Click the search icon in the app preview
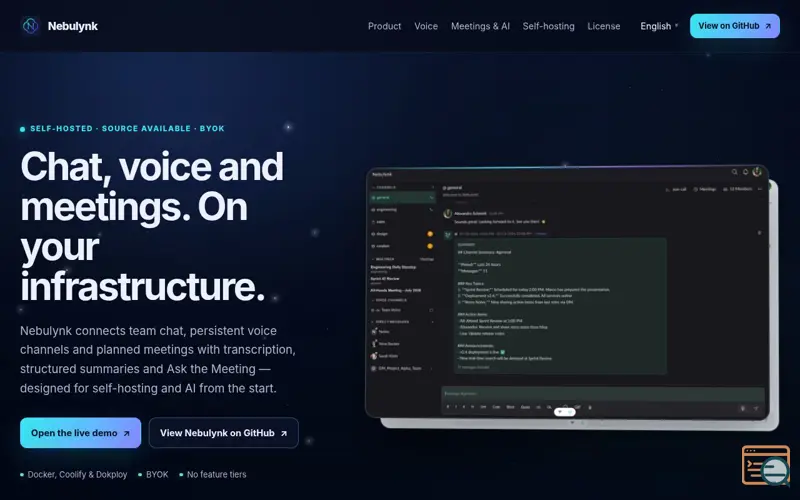 point(734,172)
